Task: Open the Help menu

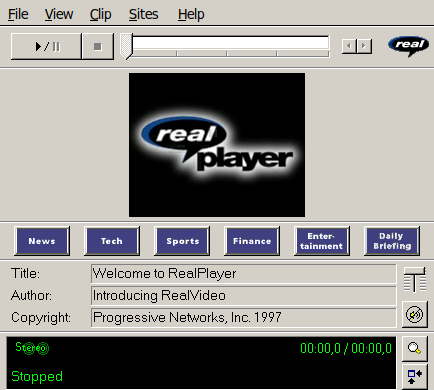Action: coord(191,14)
